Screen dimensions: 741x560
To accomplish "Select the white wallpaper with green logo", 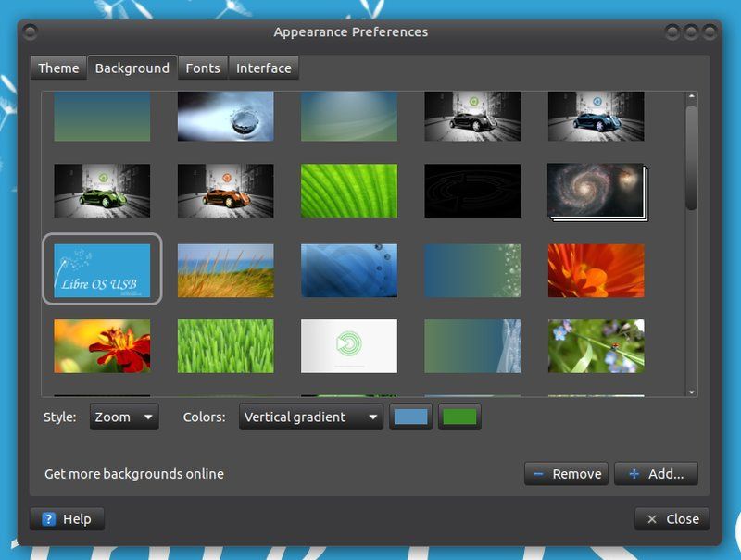I will pyautogui.click(x=348, y=346).
